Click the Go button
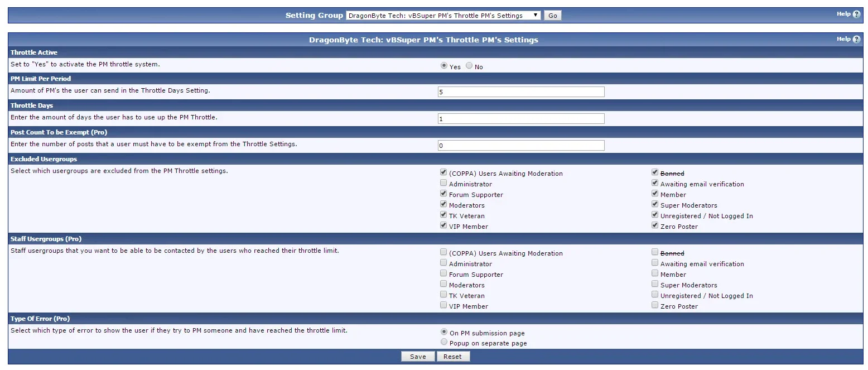868x370 pixels. (x=553, y=16)
